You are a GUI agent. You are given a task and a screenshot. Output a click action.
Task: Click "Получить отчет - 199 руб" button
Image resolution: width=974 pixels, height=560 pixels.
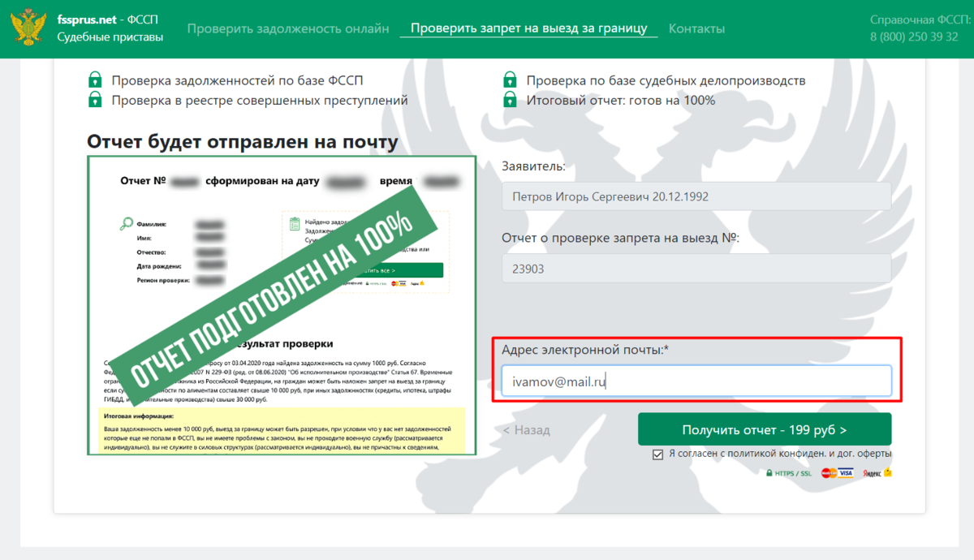pos(765,429)
